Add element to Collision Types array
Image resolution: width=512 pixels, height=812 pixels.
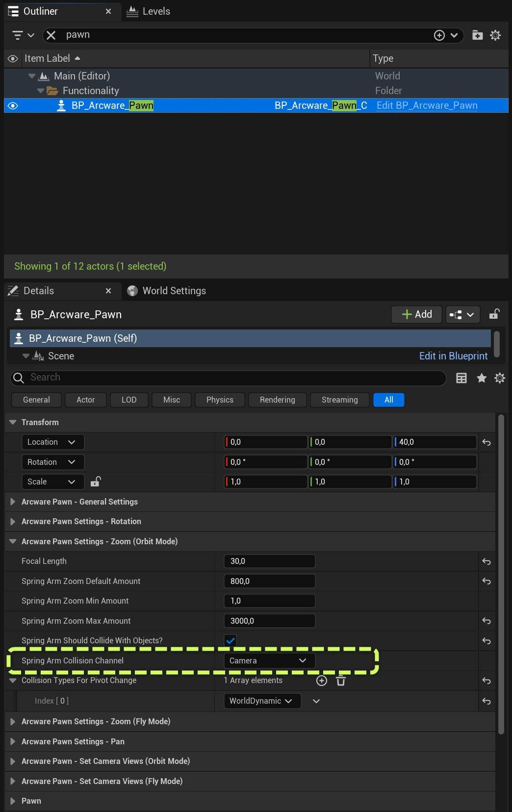[x=322, y=681]
